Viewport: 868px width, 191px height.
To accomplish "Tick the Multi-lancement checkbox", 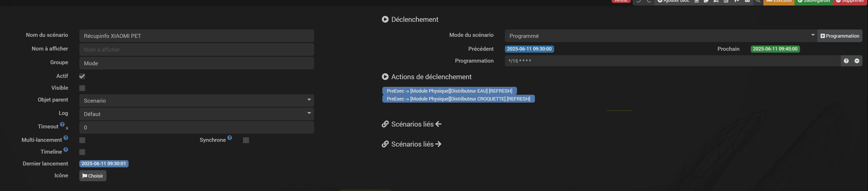I will pos(82,140).
